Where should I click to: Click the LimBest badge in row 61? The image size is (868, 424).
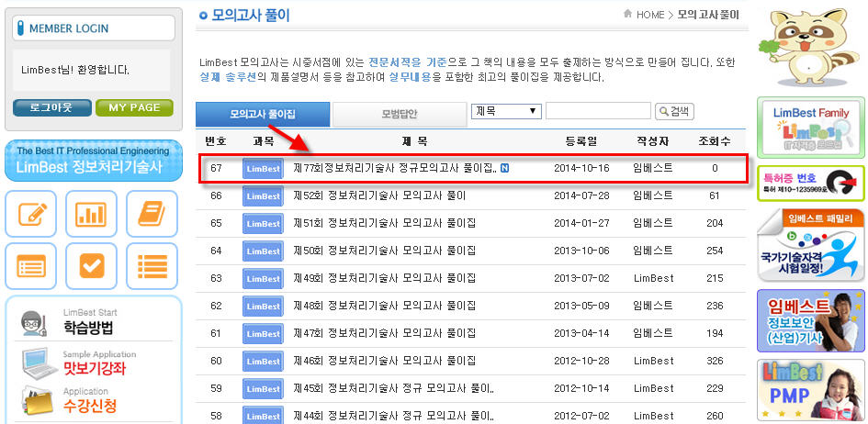click(263, 334)
